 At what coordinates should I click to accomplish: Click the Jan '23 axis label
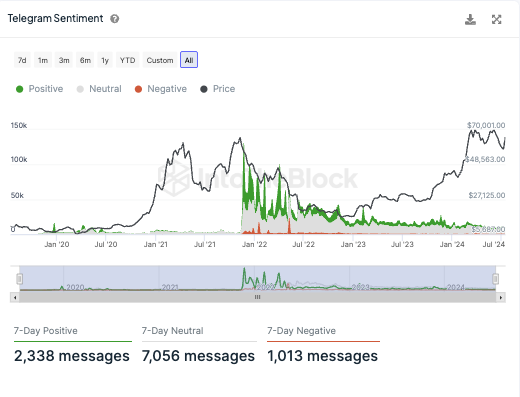coord(353,244)
